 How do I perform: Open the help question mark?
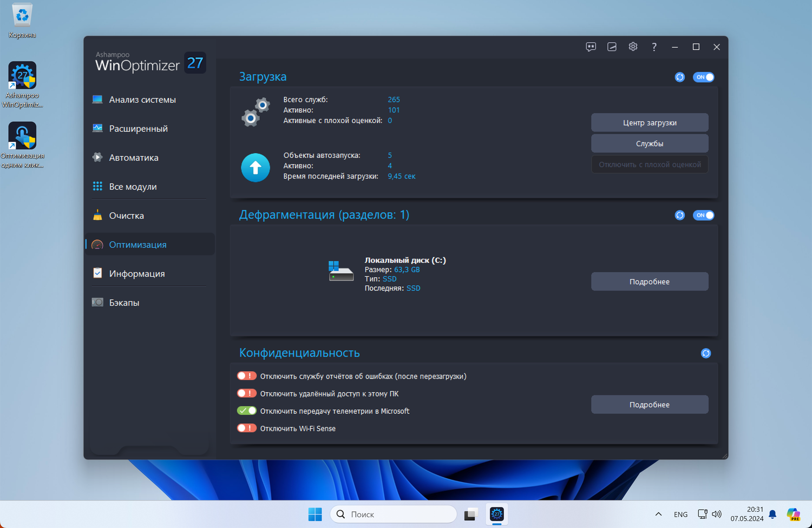tap(654, 47)
